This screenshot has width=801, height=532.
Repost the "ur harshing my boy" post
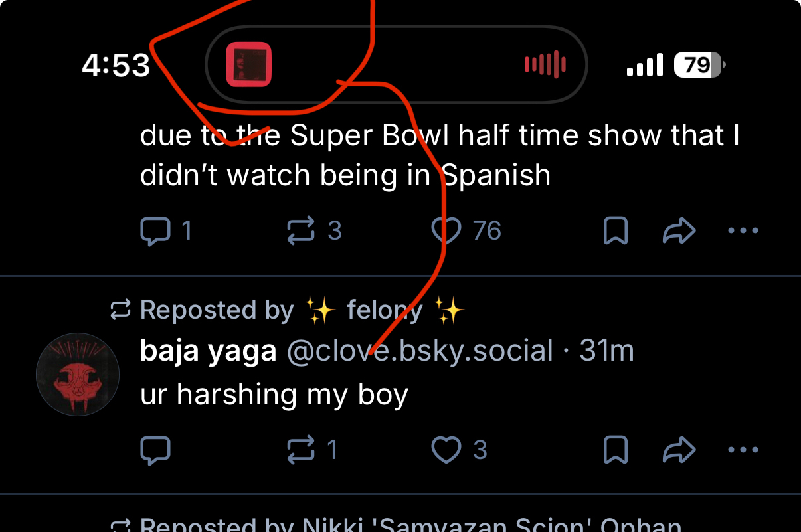301,450
